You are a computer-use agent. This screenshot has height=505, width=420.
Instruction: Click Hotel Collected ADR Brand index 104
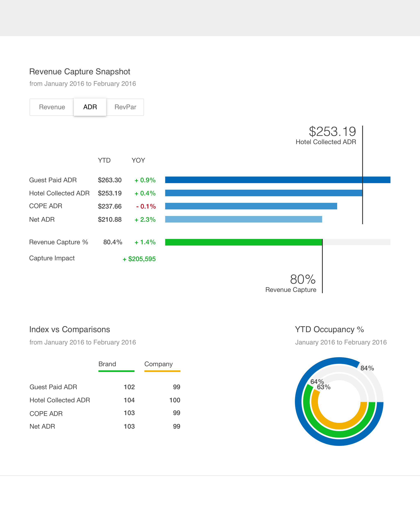point(129,400)
